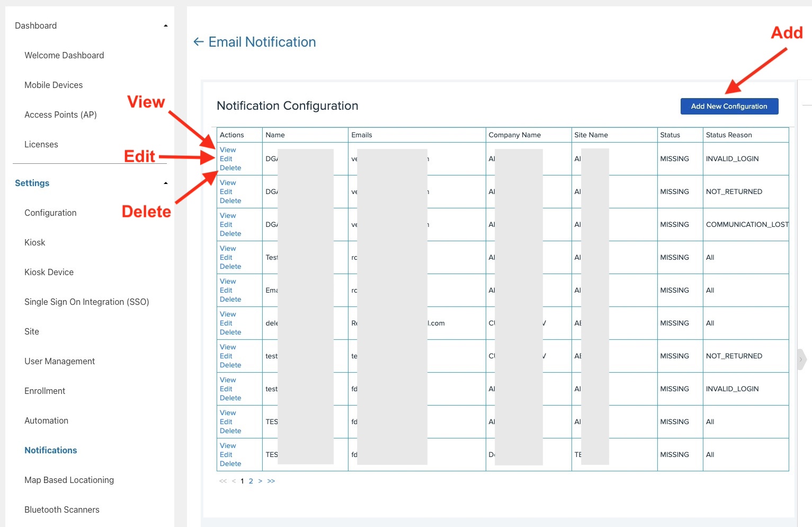
Task: Click View in the first table row
Action: point(228,150)
